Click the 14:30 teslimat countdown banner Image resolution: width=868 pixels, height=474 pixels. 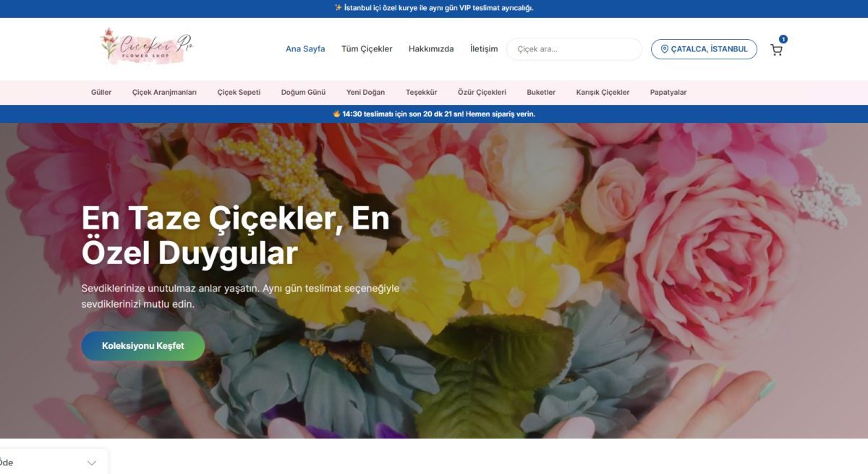(x=434, y=114)
